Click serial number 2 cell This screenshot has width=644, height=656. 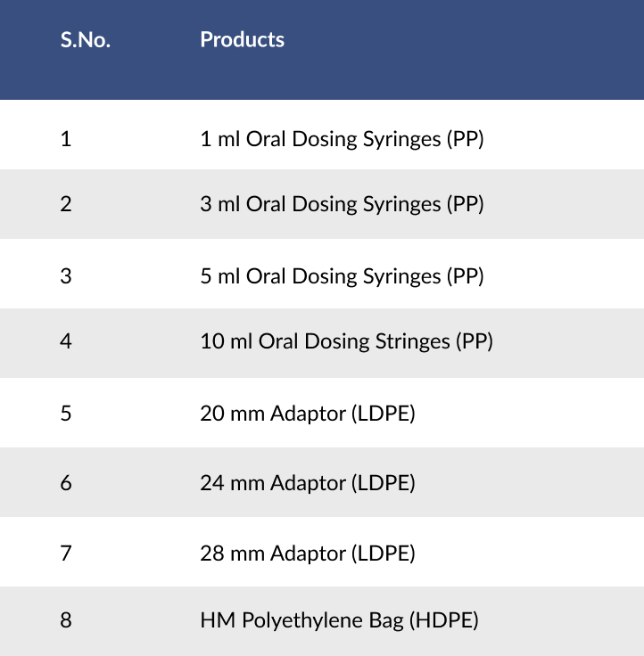pyautogui.click(x=66, y=204)
